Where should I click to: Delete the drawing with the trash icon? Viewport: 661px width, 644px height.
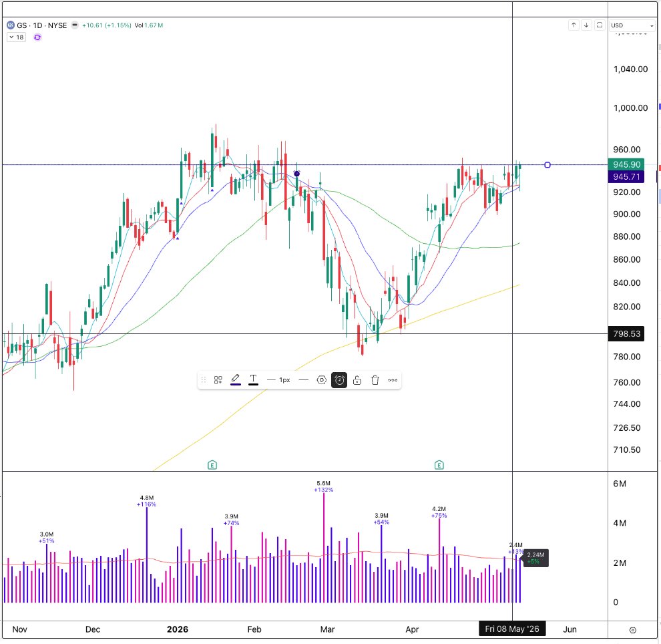[x=375, y=380]
